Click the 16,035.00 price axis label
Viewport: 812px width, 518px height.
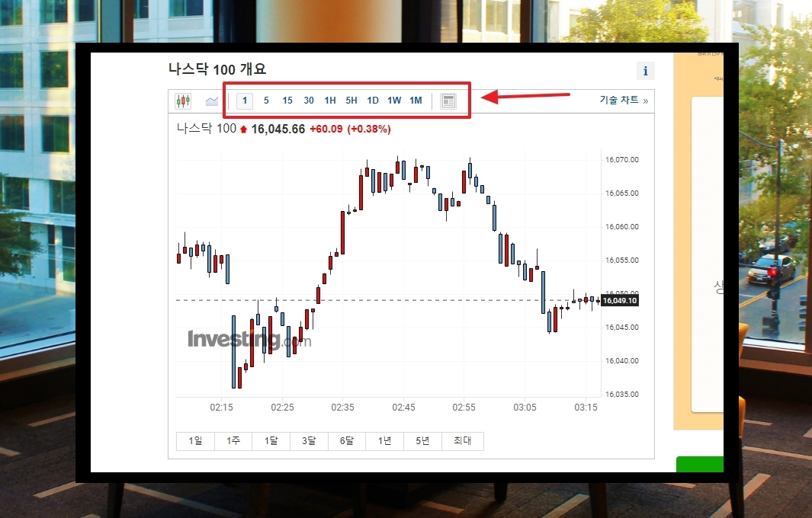point(622,395)
